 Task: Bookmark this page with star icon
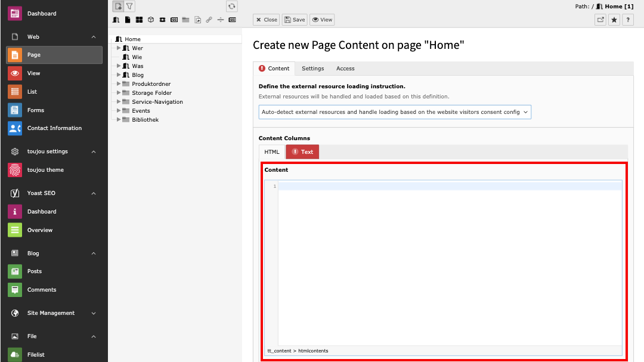pos(614,20)
